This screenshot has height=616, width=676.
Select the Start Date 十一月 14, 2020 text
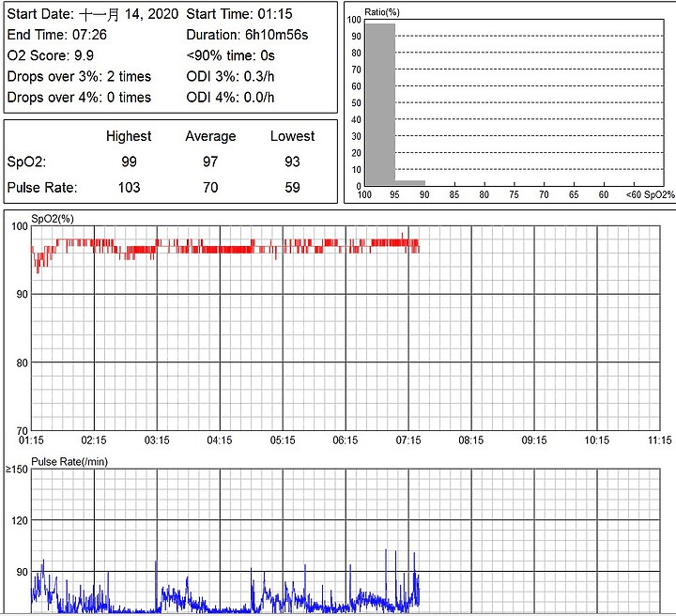coord(93,14)
